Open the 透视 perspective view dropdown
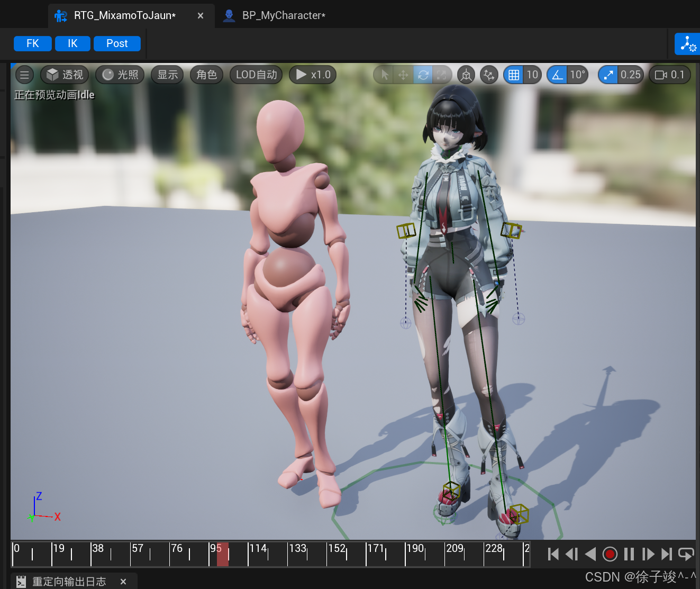 click(65, 75)
